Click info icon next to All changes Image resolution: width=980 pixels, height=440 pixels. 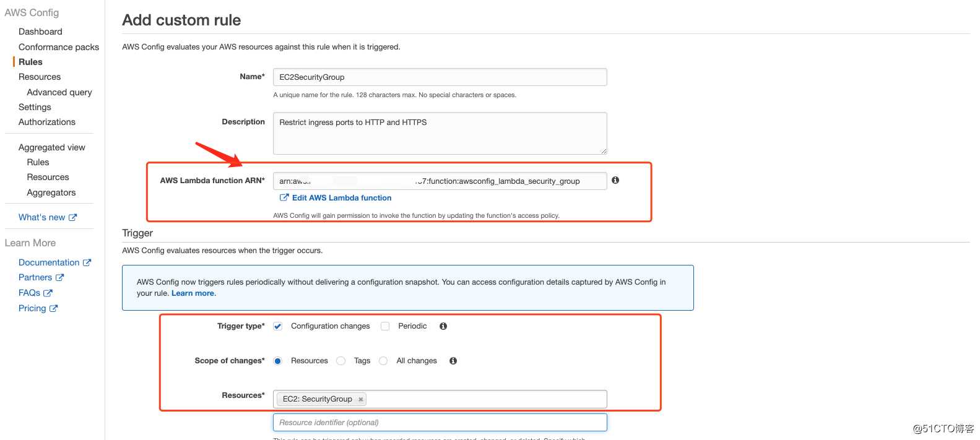click(453, 361)
